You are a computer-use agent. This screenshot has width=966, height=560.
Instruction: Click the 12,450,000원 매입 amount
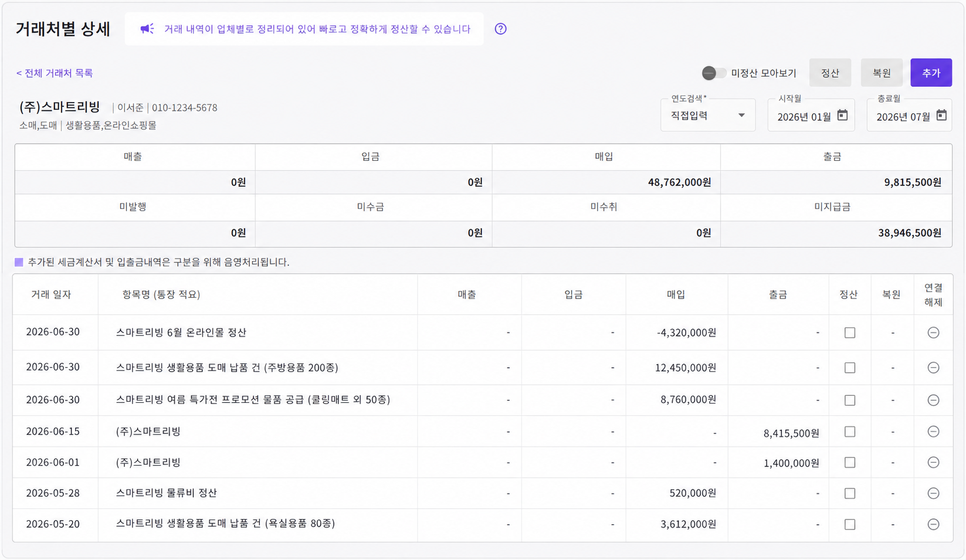[686, 368]
